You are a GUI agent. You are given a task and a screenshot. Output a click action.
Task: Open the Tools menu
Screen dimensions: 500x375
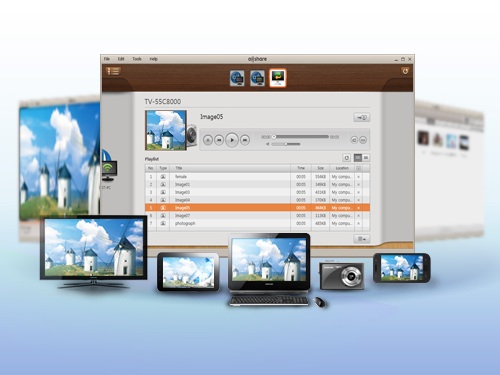(x=137, y=59)
